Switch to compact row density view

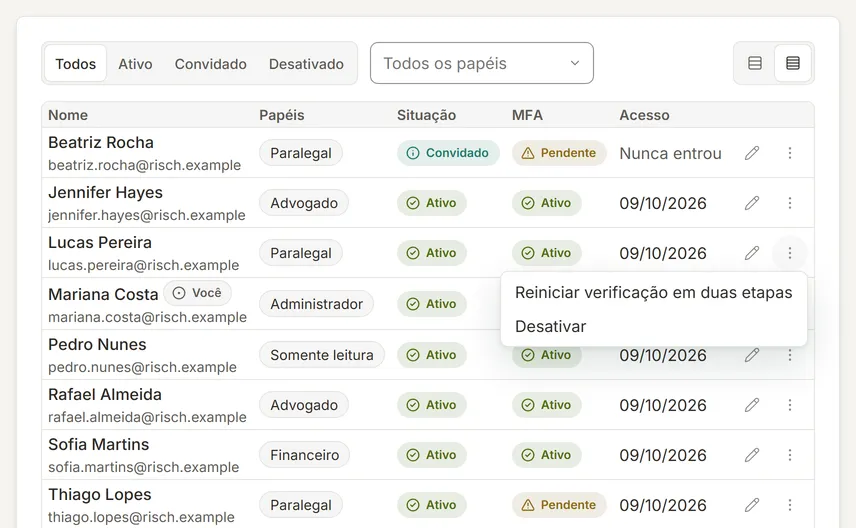[793, 63]
